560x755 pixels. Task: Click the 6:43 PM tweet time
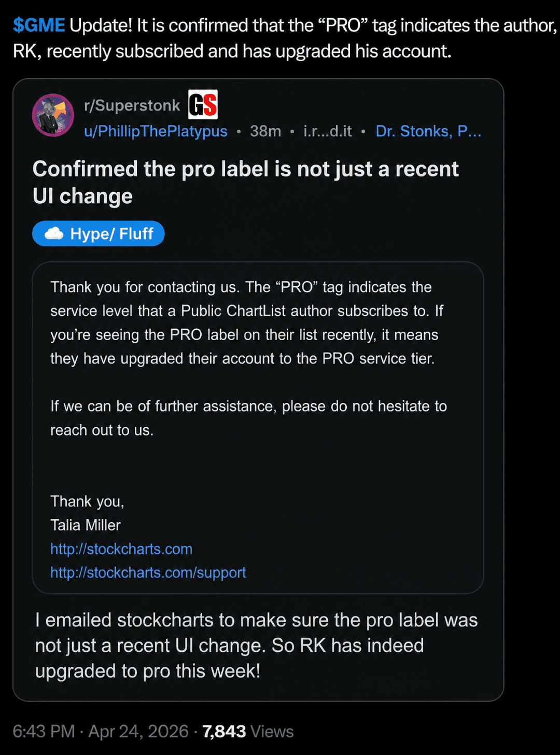click(44, 732)
